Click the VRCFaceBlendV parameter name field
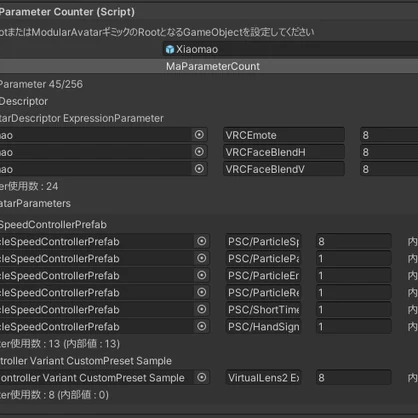418x418 pixels. click(x=284, y=169)
